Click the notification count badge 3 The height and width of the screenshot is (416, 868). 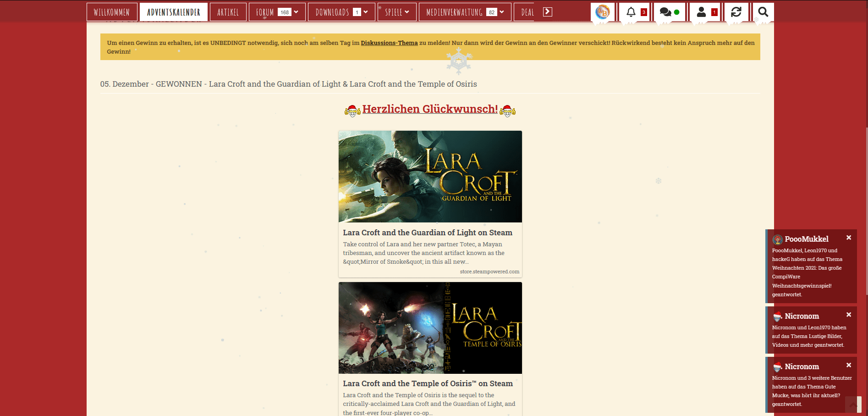[643, 12]
